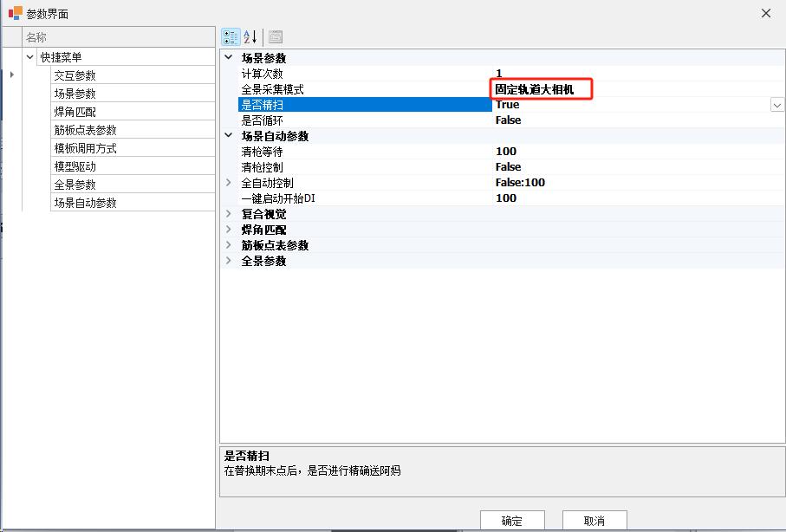Select 模板调用方式 in the left tree
Viewport: 786px width, 532px height.
tap(85, 148)
